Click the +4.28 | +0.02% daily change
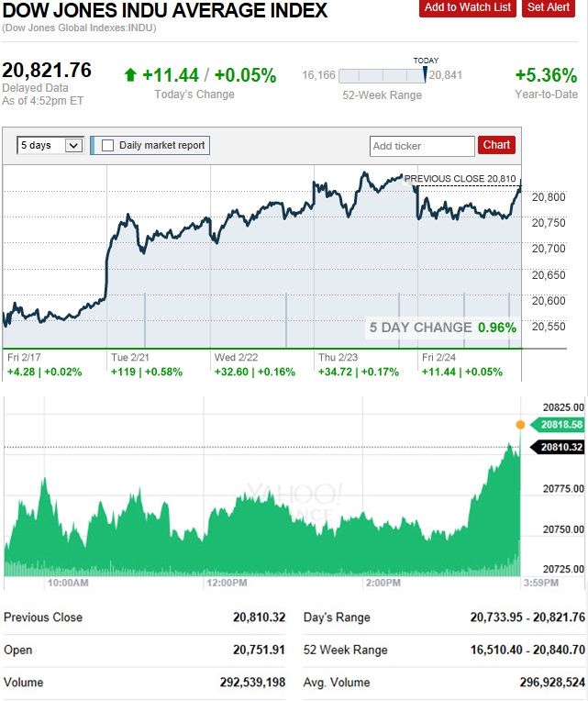Image resolution: width=588 pixels, height=701 pixels. 45,372
